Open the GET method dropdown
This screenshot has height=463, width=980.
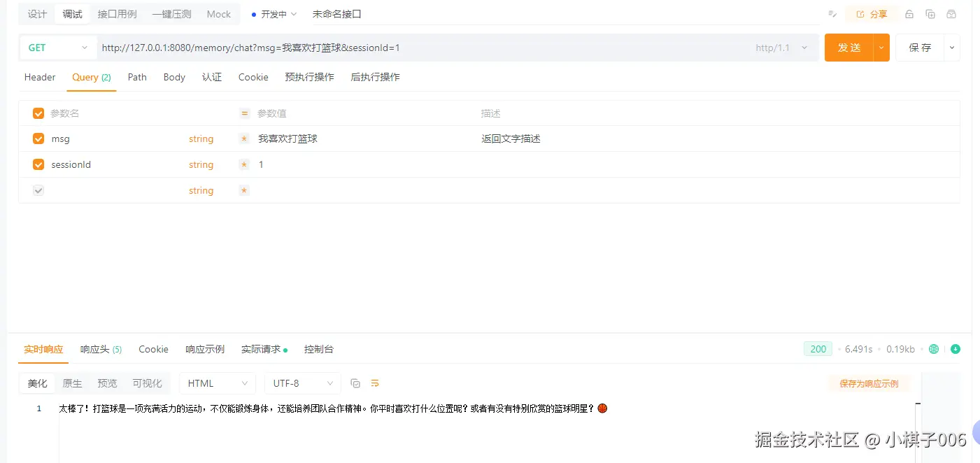58,48
